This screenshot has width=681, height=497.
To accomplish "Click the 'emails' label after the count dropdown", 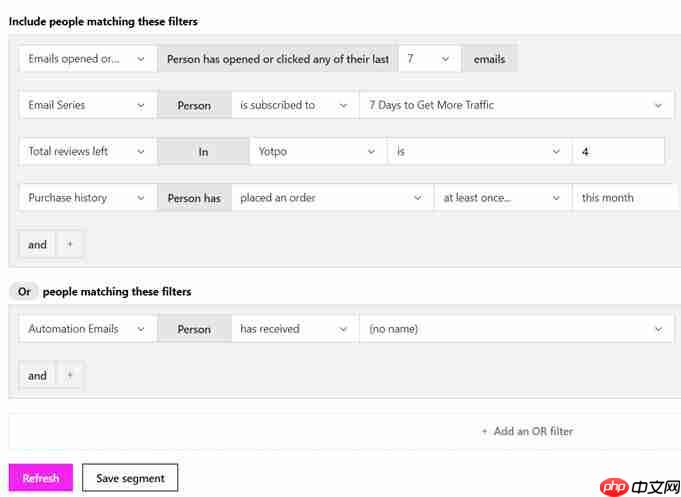I will pos(489,59).
